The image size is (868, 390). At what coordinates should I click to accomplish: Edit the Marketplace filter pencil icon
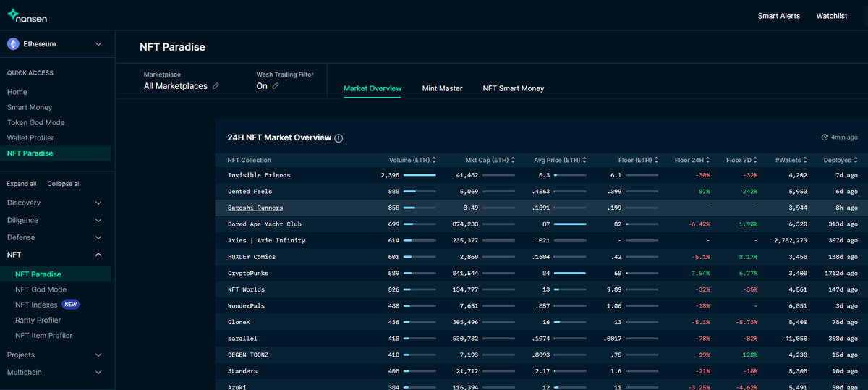click(x=215, y=86)
